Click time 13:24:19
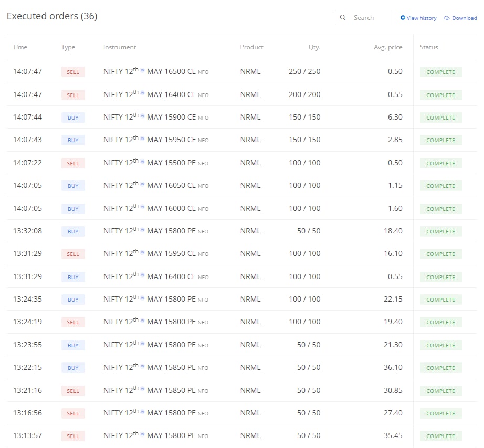484x448 pixels. (x=27, y=322)
